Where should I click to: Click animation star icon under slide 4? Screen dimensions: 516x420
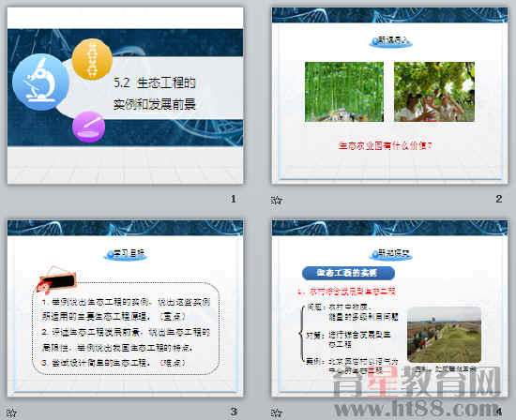click(277, 412)
